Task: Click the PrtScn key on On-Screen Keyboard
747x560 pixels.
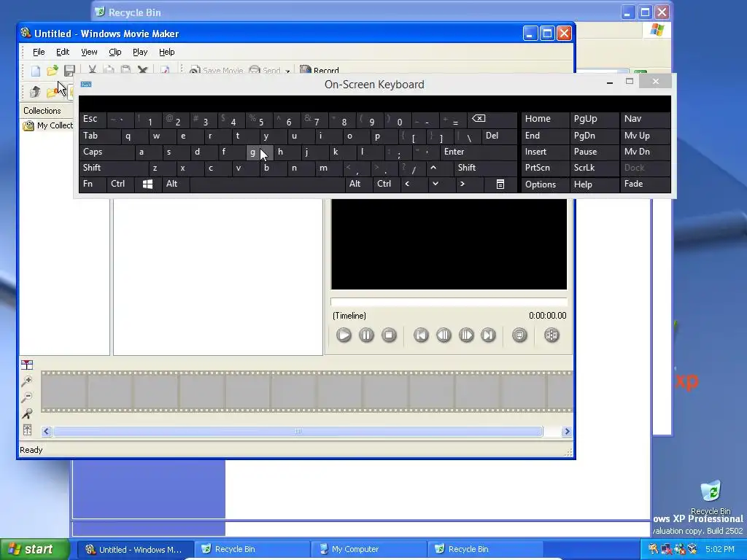Action: click(x=545, y=168)
